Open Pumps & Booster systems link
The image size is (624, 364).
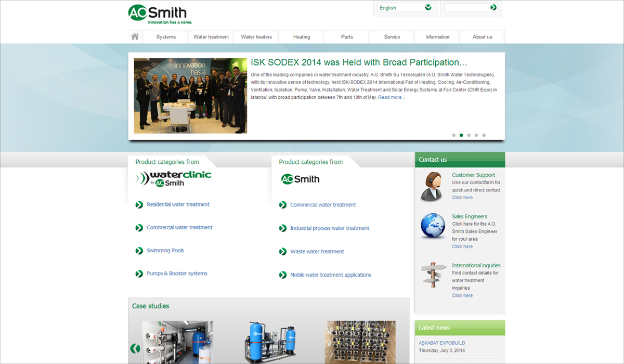tap(177, 273)
